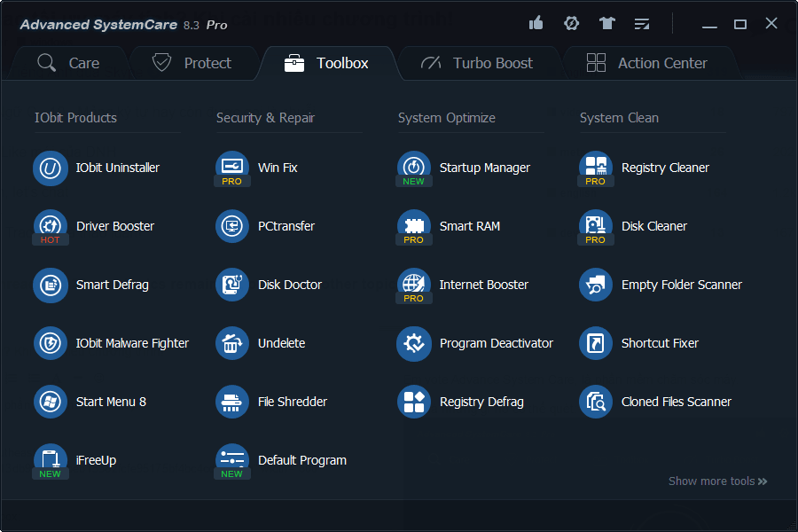Click the "System Optimize" column heading
Screen dimensions: 798x532
click(x=447, y=118)
